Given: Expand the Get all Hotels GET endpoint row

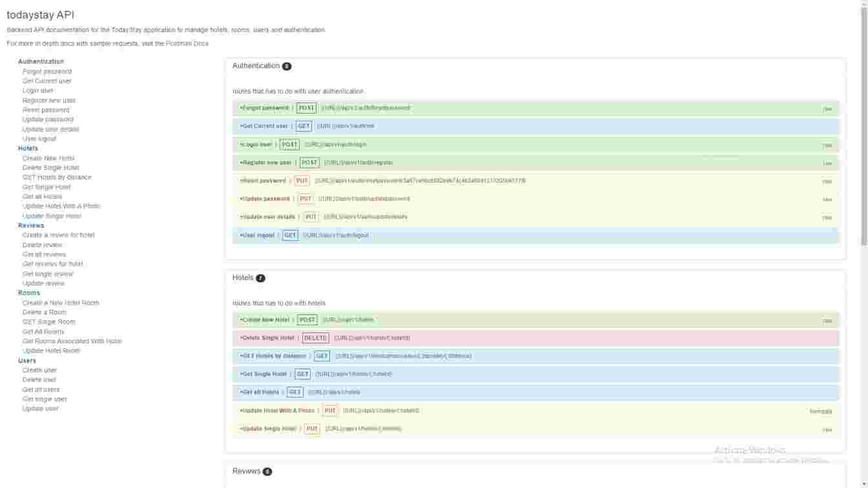Looking at the screenshot, I should pyautogui.click(x=535, y=392).
